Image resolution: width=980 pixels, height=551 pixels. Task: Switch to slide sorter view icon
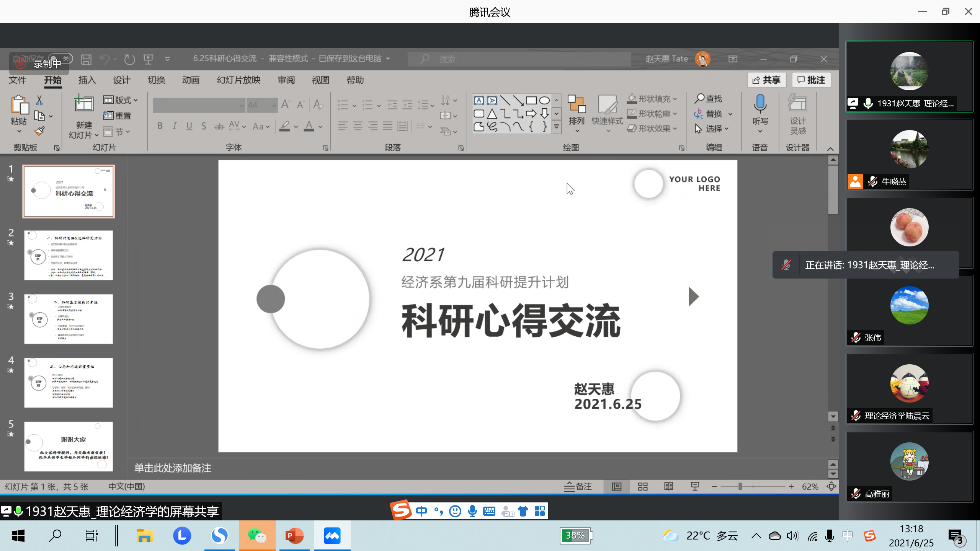(643, 486)
